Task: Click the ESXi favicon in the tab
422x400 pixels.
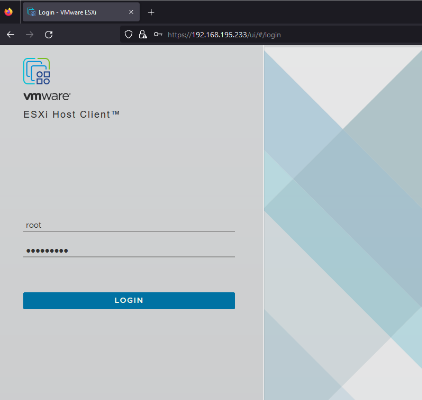Action: [31, 12]
